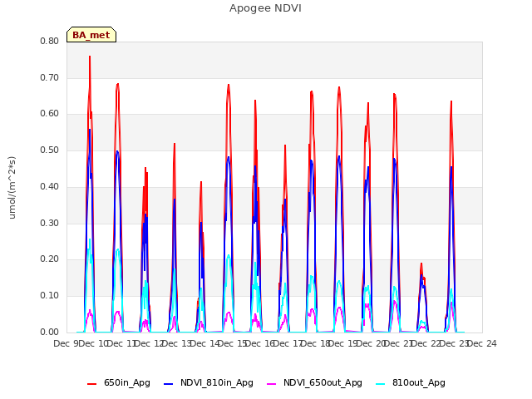Select the chart title Apogee NDVI

265,7
